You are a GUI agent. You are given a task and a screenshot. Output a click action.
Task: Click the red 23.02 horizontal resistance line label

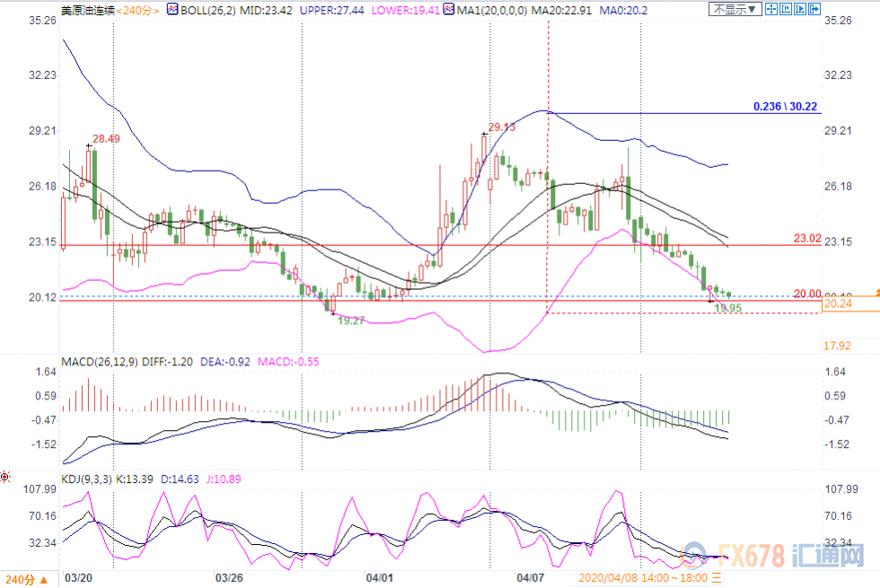807,239
